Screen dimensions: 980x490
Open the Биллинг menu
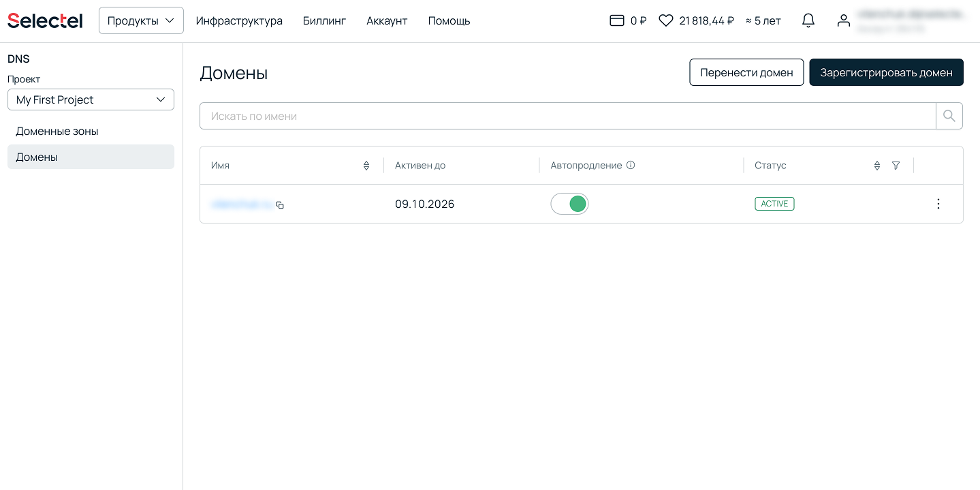pos(324,20)
